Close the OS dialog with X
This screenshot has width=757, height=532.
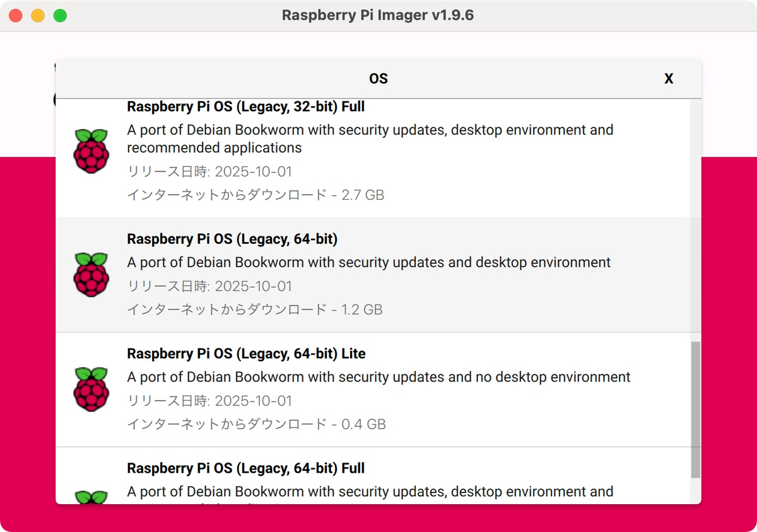click(669, 79)
